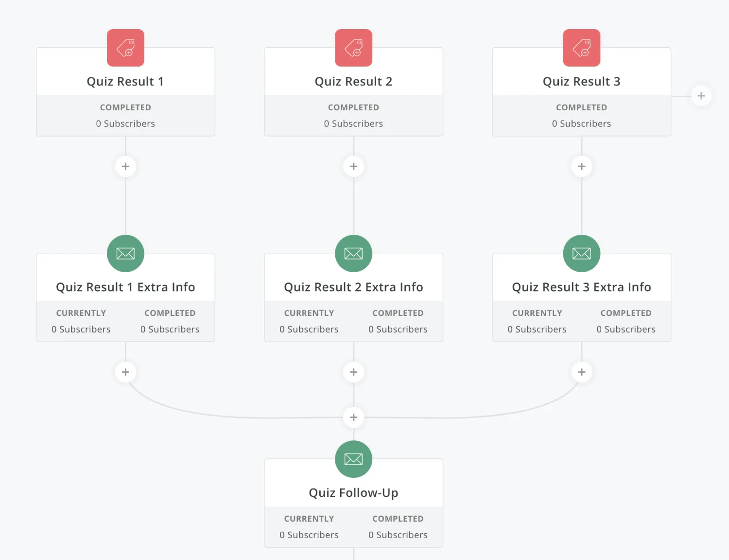Open the Quiz Result 1 Extra Info email icon

(125, 253)
